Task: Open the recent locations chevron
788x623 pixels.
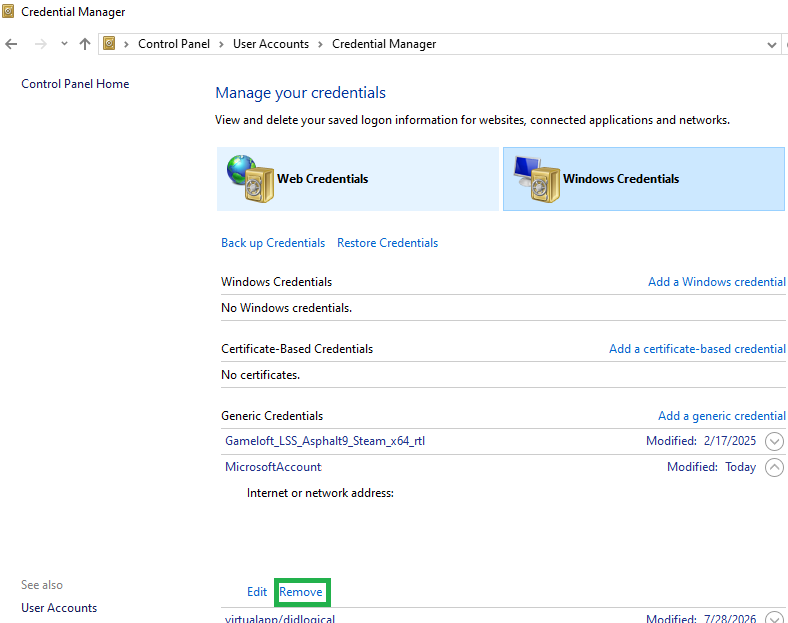Action: coord(64,44)
